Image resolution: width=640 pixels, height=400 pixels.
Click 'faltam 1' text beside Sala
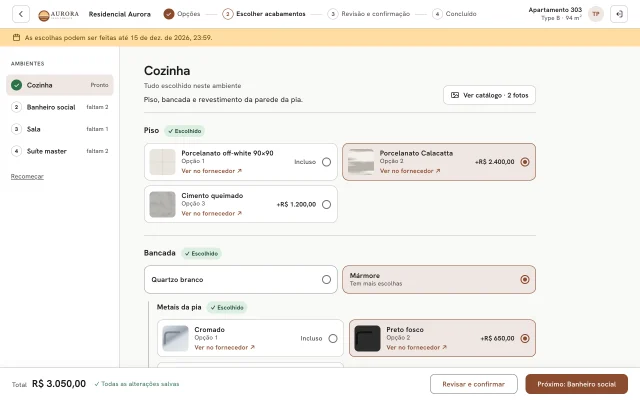97,129
